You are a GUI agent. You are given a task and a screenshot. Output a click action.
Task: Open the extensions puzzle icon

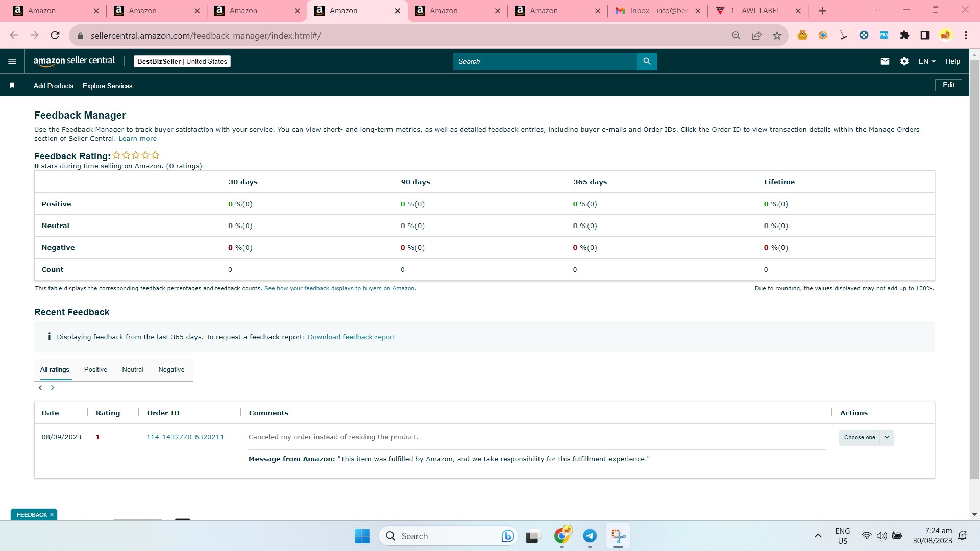click(x=904, y=35)
